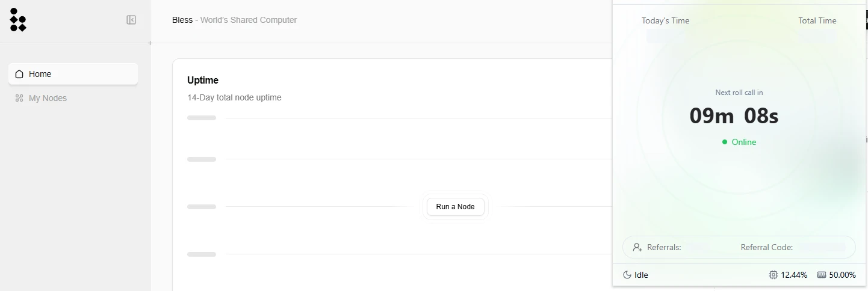Click the Idle moon icon

(627, 275)
